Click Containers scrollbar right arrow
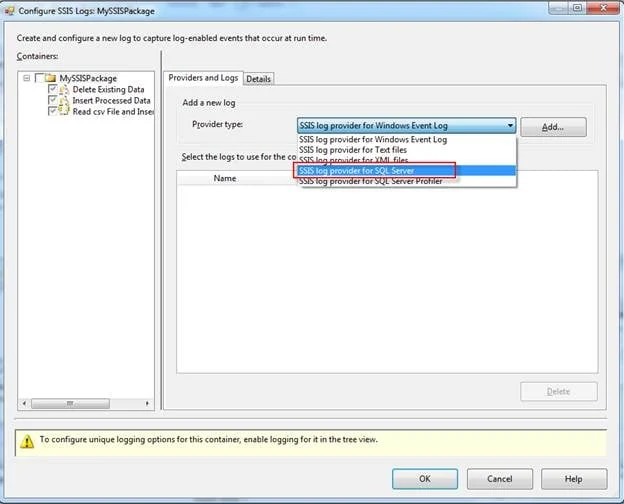 click(x=148, y=404)
